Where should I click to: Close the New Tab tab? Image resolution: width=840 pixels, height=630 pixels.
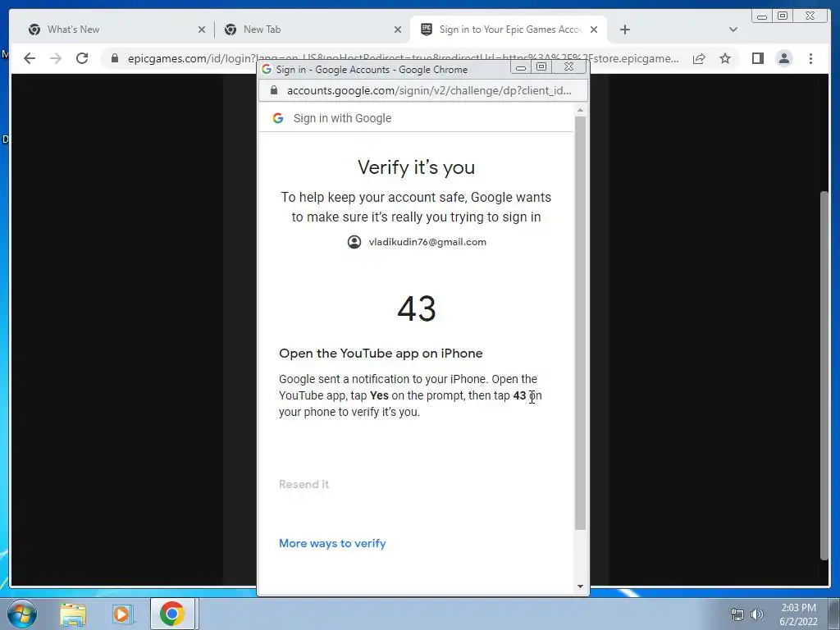click(x=398, y=30)
